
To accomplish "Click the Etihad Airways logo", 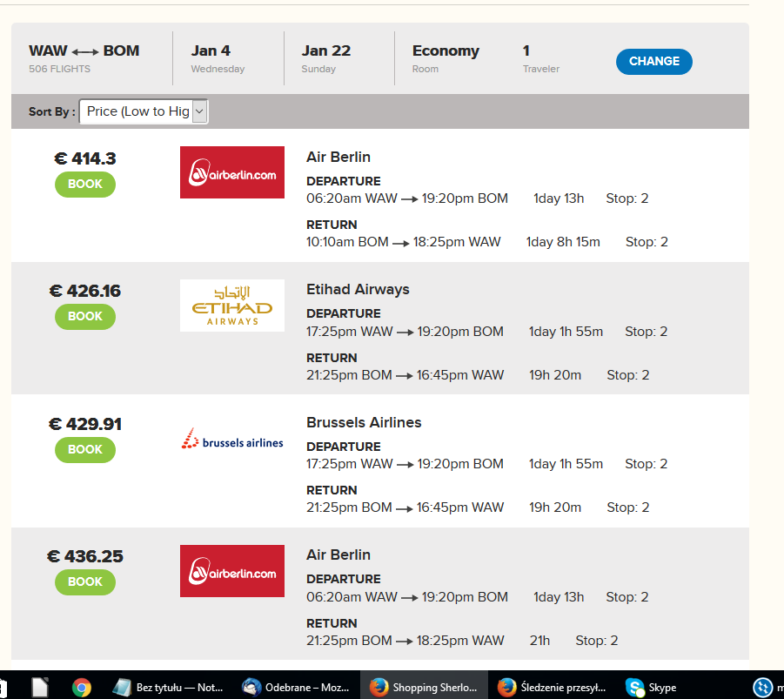I will [232, 306].
